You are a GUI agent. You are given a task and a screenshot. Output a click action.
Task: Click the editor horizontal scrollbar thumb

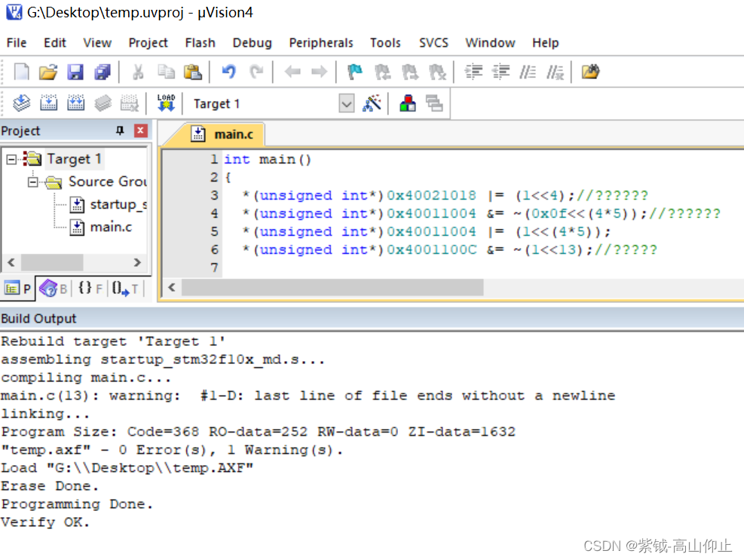coord(332,287)
